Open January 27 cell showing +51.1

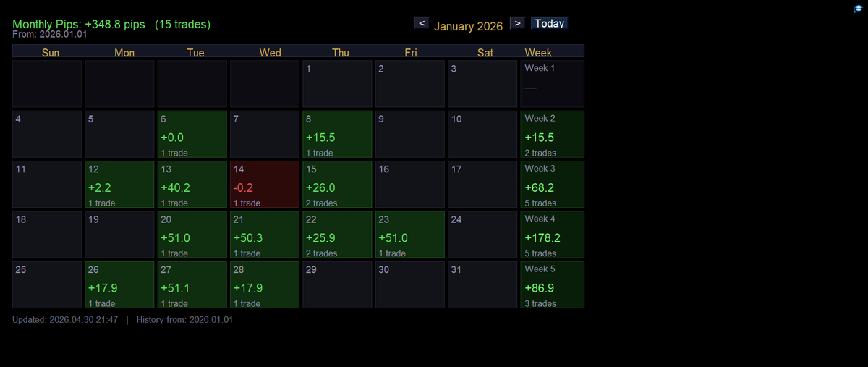[x=192, y=284]
